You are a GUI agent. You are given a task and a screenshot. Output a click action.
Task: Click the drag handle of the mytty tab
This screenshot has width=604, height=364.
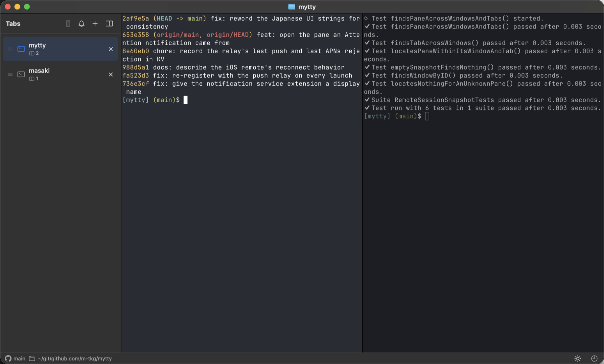click(x=10, y=49)
